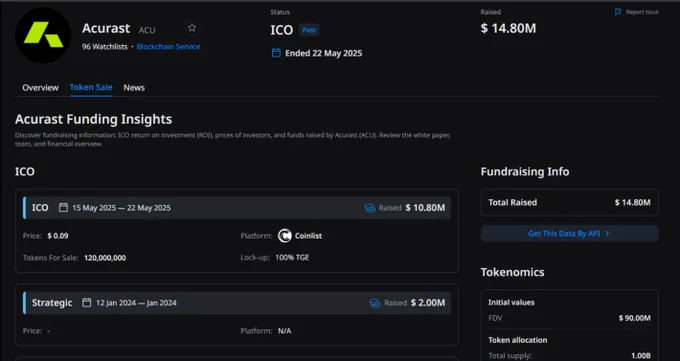This screenshot has width=680, height=361.
Task: Click the Strategic round header bar
Action: (237, 303)
